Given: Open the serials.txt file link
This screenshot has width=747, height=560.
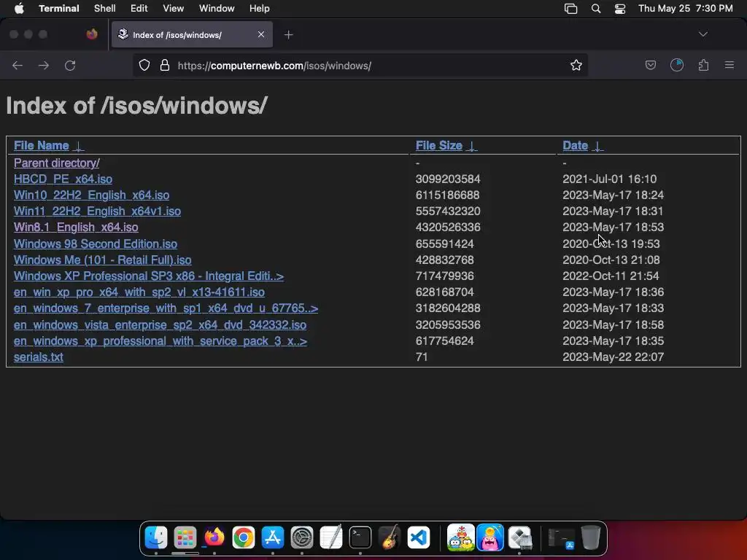Looking at the screenshot, I should 39,357.
